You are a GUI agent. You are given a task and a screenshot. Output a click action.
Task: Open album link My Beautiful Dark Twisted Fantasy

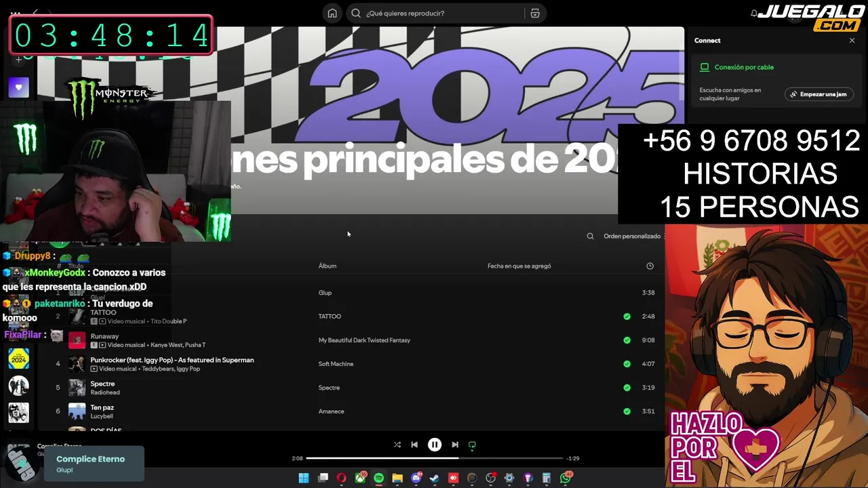[364, 340]
